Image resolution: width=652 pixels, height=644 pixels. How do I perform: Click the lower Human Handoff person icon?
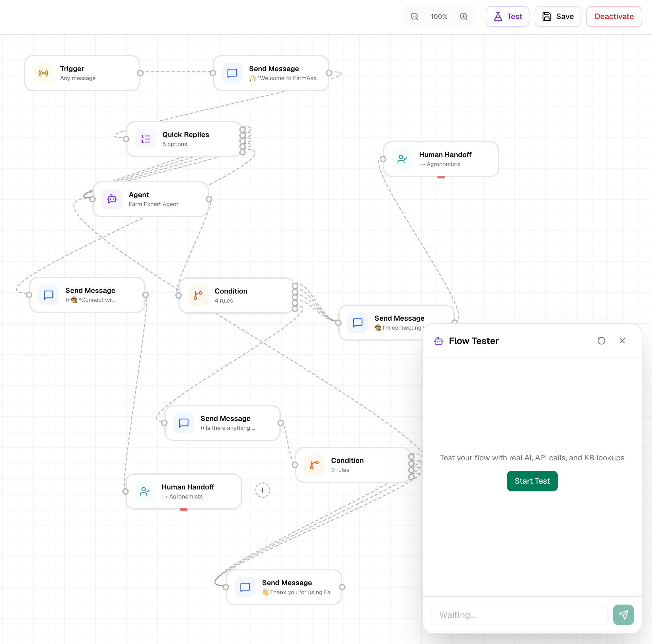point(145,491)
